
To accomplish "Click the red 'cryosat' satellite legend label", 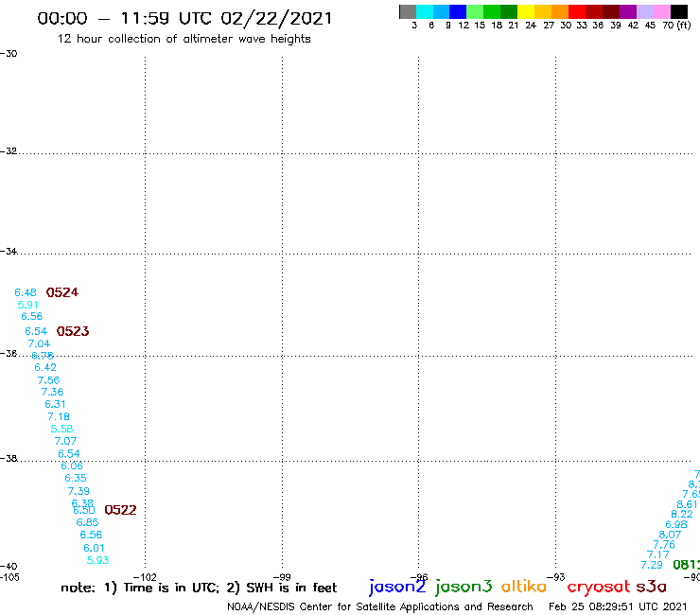I will point(599,587).
